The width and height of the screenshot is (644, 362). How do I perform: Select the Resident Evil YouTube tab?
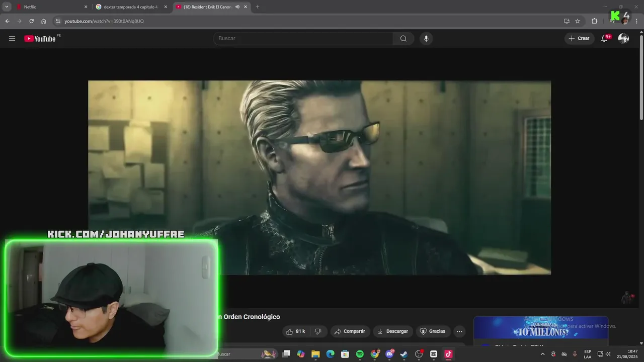coord(211,7)
